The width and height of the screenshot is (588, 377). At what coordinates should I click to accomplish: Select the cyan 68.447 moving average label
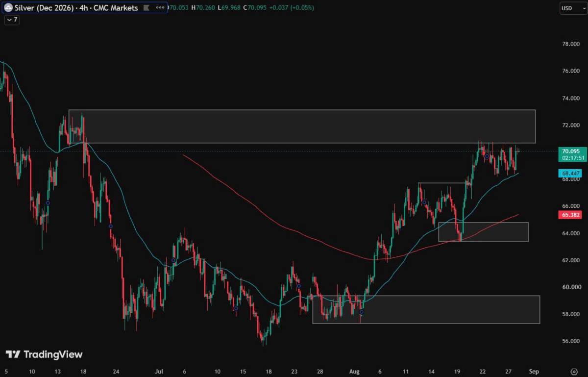(x=571, y=173)
